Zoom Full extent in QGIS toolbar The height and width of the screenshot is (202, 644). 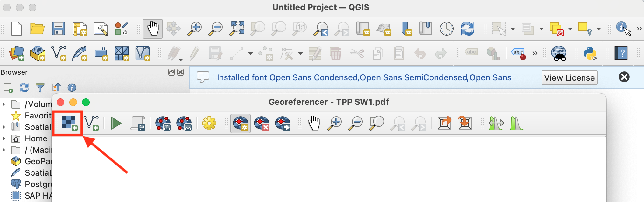pos(237,29)
